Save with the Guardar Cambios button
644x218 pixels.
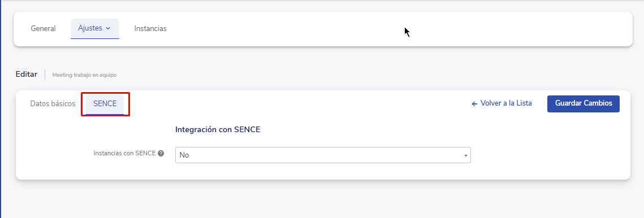pos(583,103)
